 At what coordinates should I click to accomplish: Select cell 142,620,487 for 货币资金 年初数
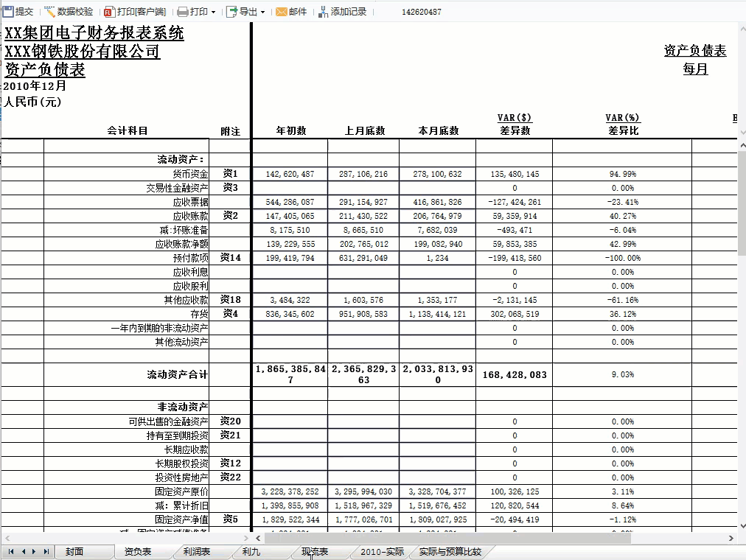(x=290, y=174)
